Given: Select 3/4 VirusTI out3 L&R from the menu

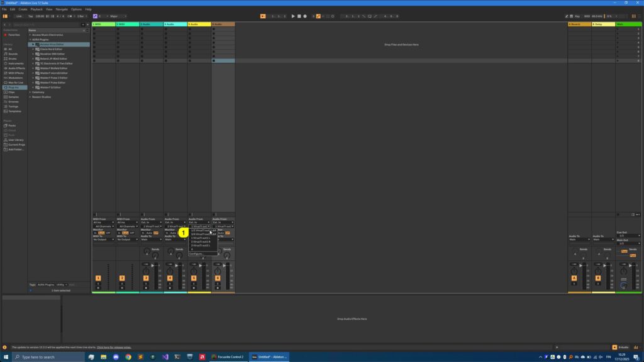Looking at the screenshot, I should (x=203, y=234).
